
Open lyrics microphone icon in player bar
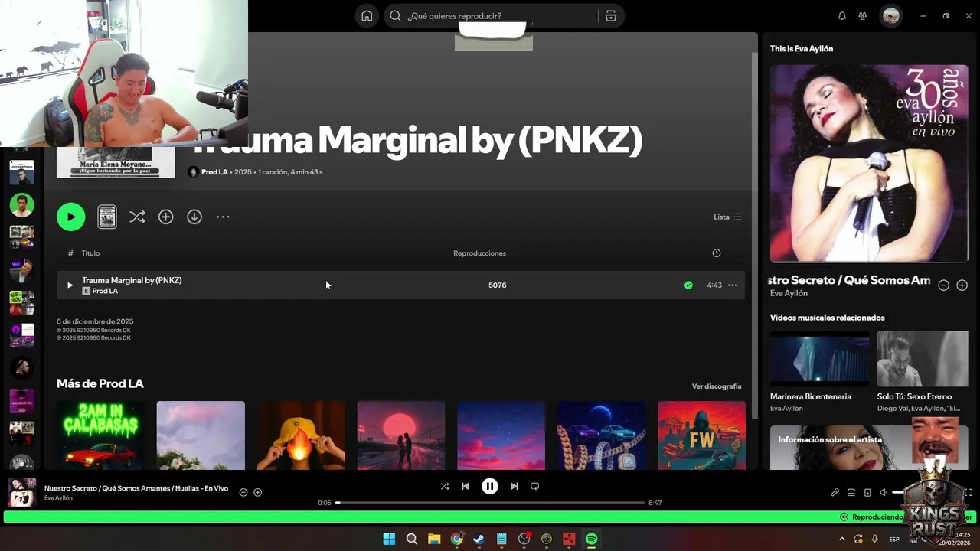click(x=835, y=493)
